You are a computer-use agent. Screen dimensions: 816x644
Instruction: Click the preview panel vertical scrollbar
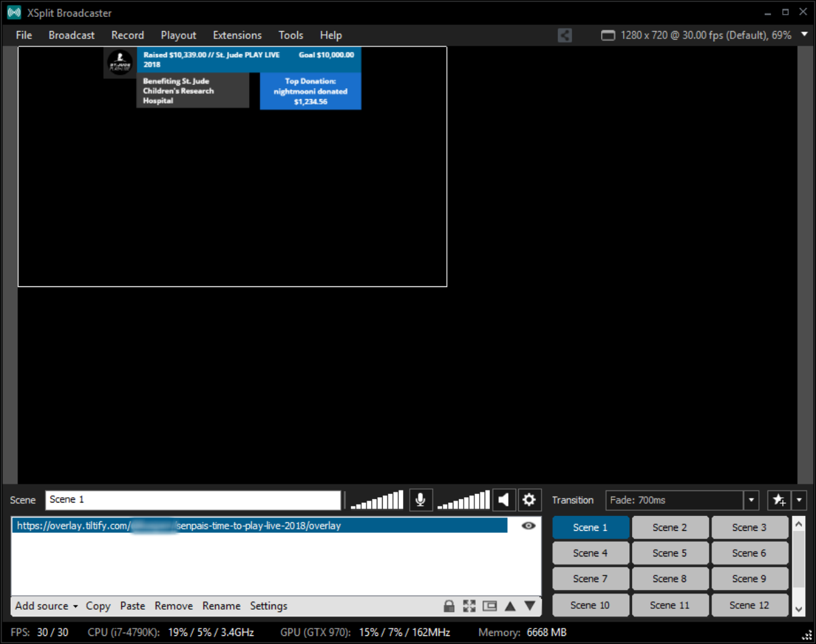[x=805, y=265]
